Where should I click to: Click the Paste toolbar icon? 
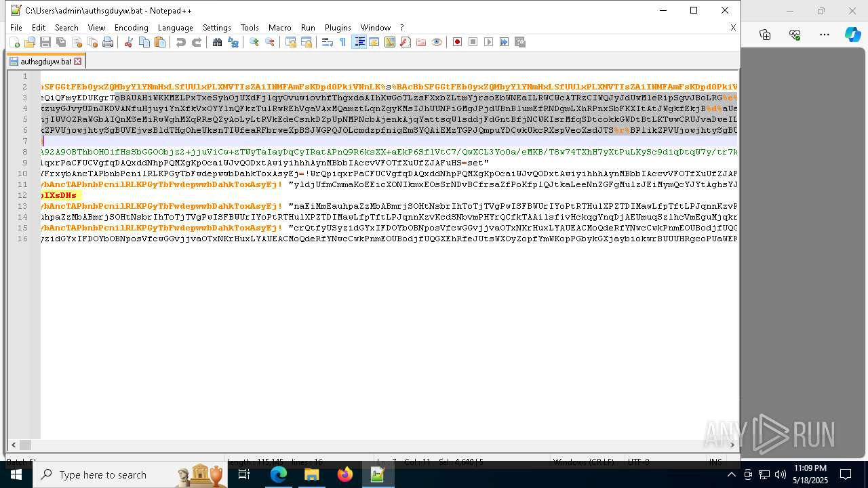(x=159, y=42)
